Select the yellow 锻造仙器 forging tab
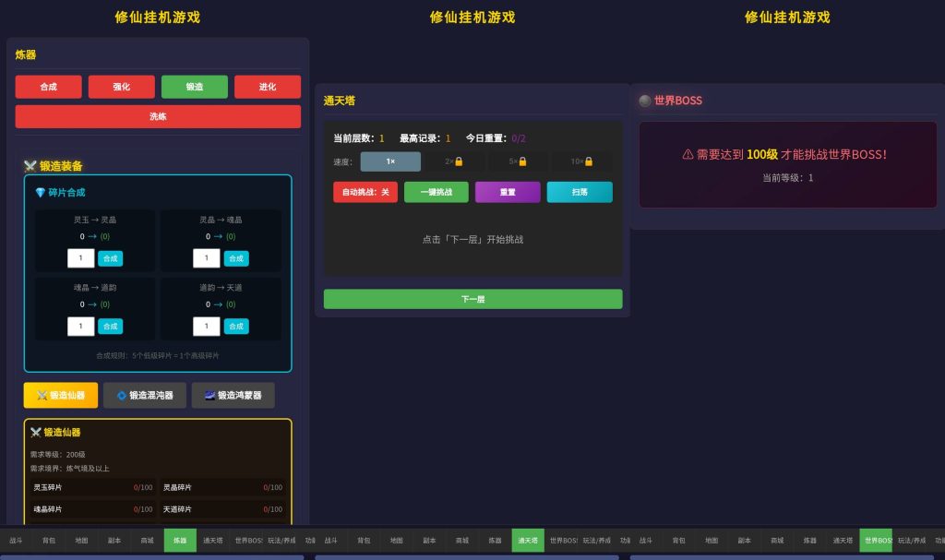 coord(61,396)
